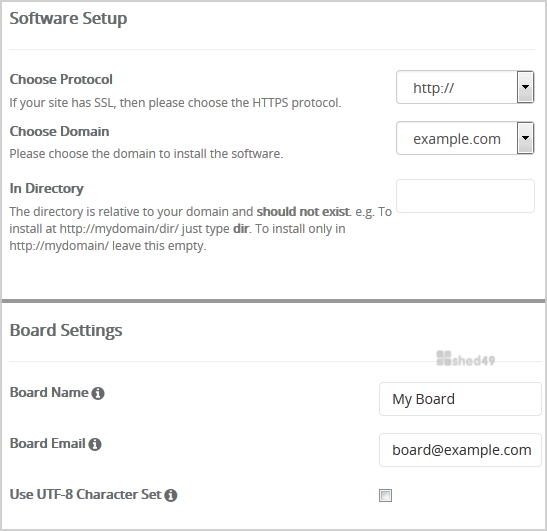This screenshot has height=531, width=547.
Task: Click the In Directory label
Action: (x=46, y=188)
